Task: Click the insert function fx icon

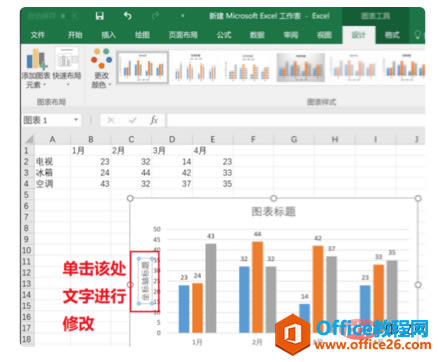Action: (x=154, y=120)
